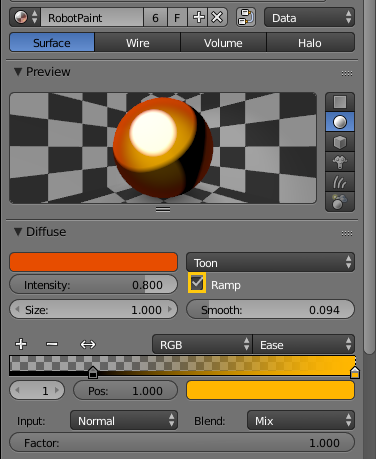Switch to Volume material type
Image resolution: width=376 pixels, height=459 pixels.
coord(223,42)
